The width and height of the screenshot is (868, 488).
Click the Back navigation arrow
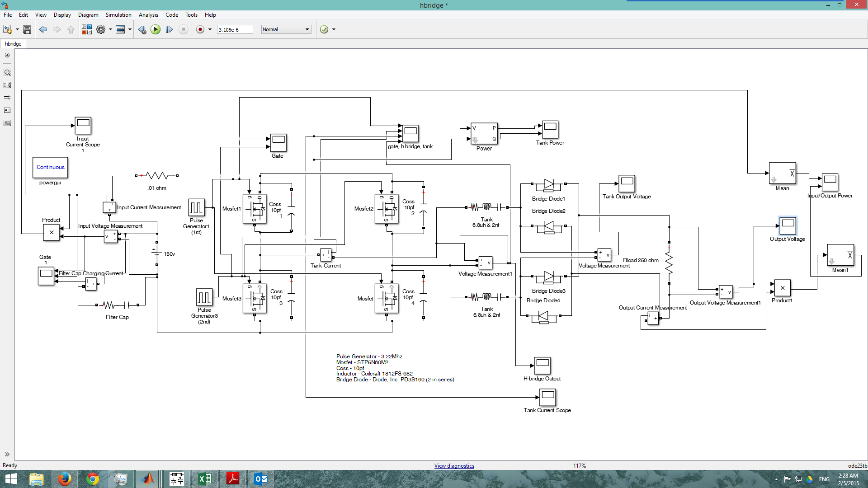43,29
